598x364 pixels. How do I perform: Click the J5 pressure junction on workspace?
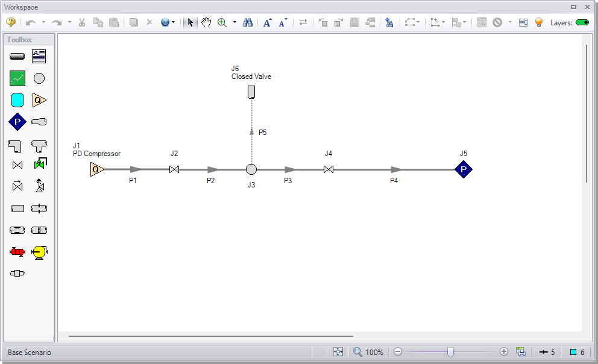(464, 169)
